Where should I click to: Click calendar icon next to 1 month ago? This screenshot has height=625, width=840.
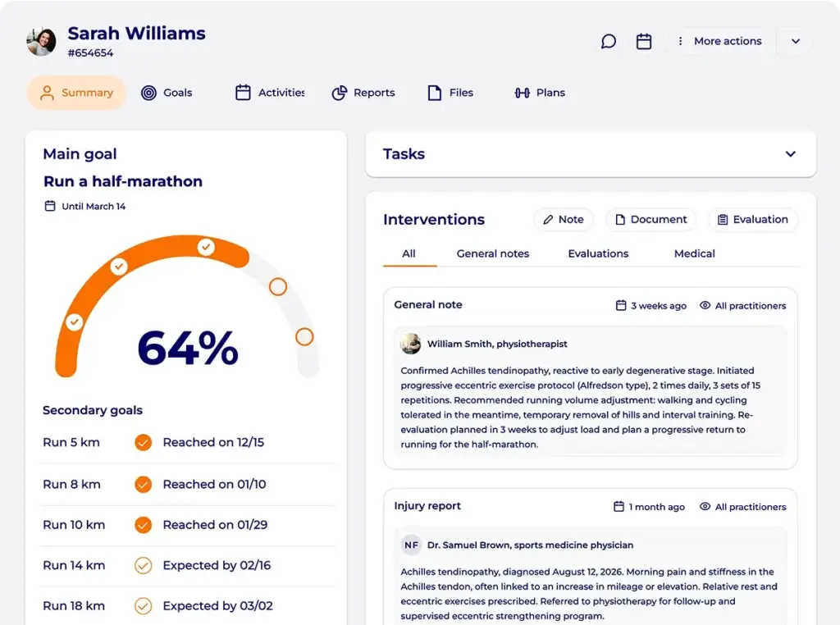619,506
